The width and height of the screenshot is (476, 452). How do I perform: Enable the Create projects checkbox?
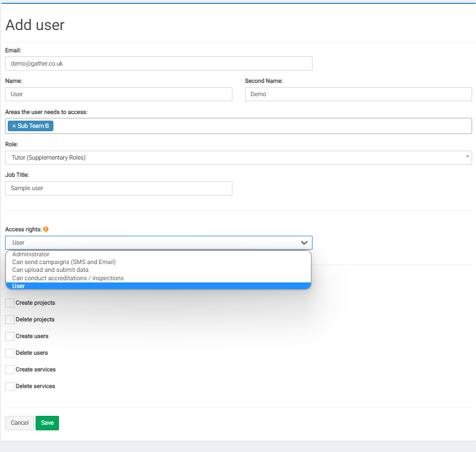pyautogui.click(x=9, y=302)
